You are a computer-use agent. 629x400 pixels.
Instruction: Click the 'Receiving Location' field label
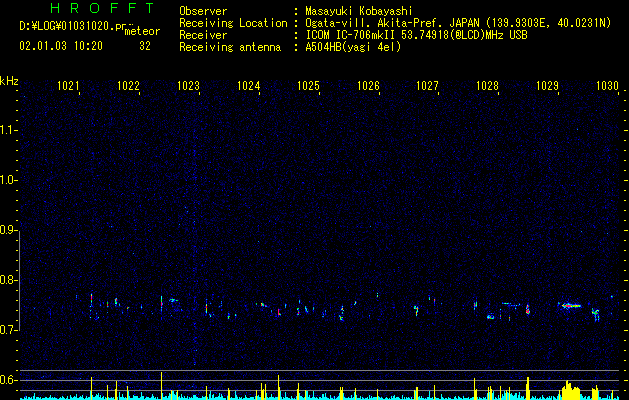(x=233, y=23)
